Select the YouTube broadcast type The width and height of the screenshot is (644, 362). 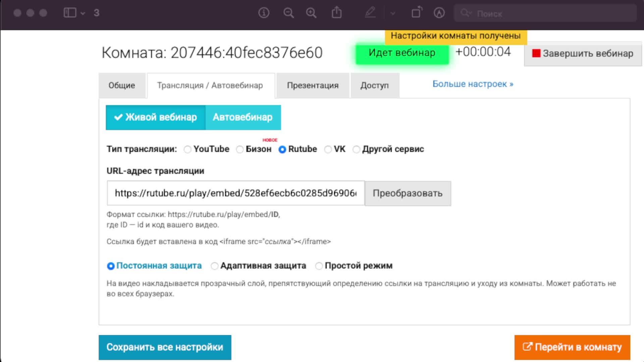[x=187, y=149]
